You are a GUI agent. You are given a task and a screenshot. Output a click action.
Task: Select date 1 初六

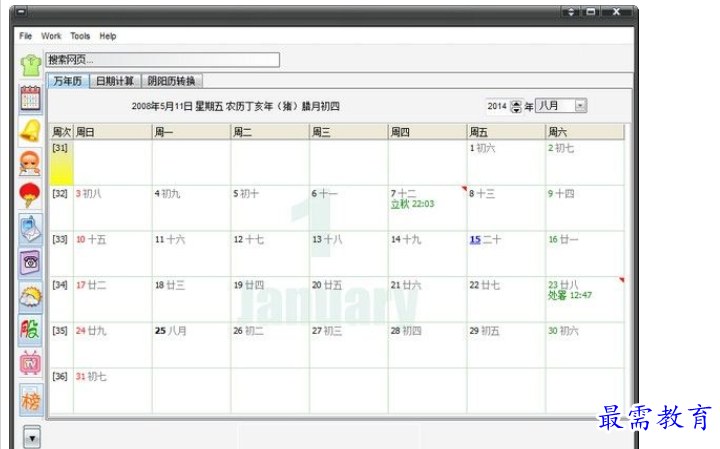(x=506, y=162)
